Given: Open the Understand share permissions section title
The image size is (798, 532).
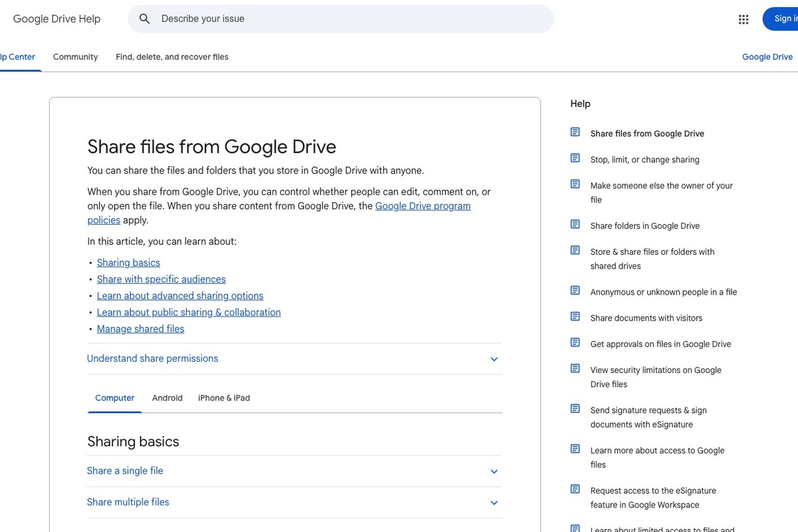Looking at the screenshot, I should (152, 358).
